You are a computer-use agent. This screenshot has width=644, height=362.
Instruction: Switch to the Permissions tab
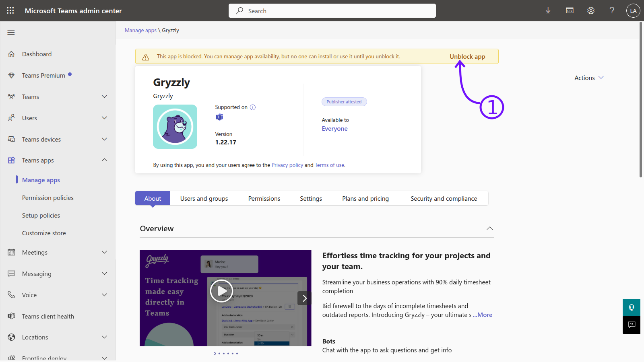(x=264, y=198)
